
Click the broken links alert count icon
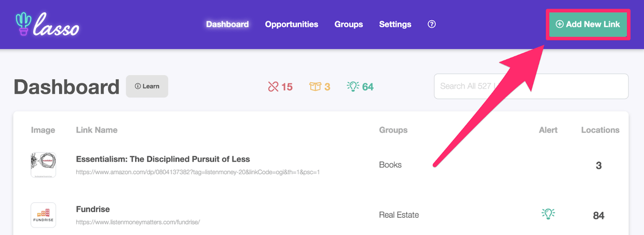(274, 87)
